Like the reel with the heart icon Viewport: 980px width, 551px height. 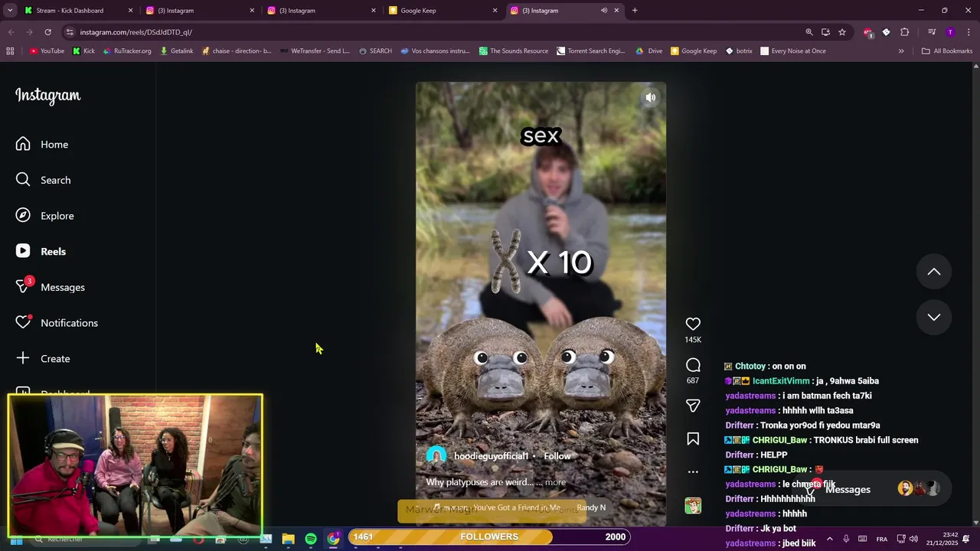(693, 324)
